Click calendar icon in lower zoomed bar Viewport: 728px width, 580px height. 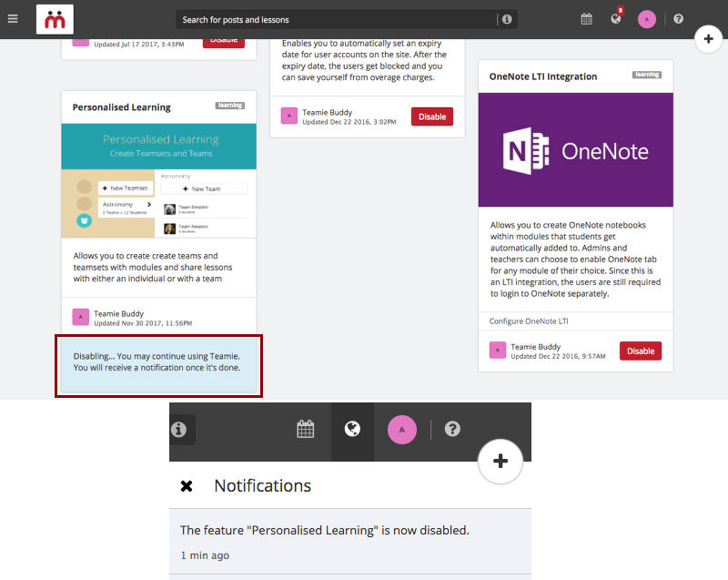[x=306, y=429]
